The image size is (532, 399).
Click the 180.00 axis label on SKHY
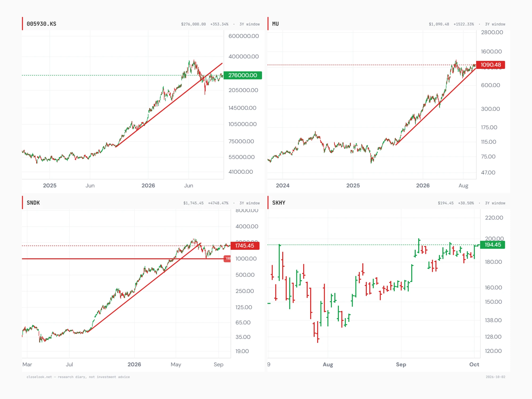493,262
